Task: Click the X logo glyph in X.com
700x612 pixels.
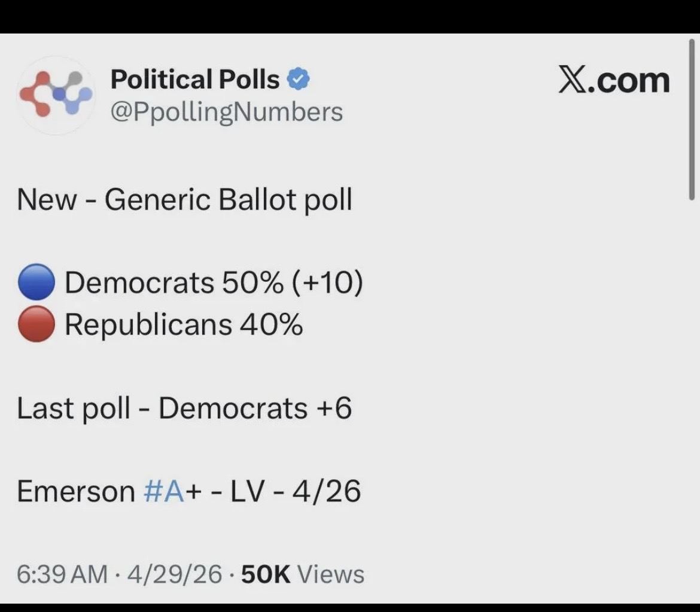Action: (x=572, y=81)
